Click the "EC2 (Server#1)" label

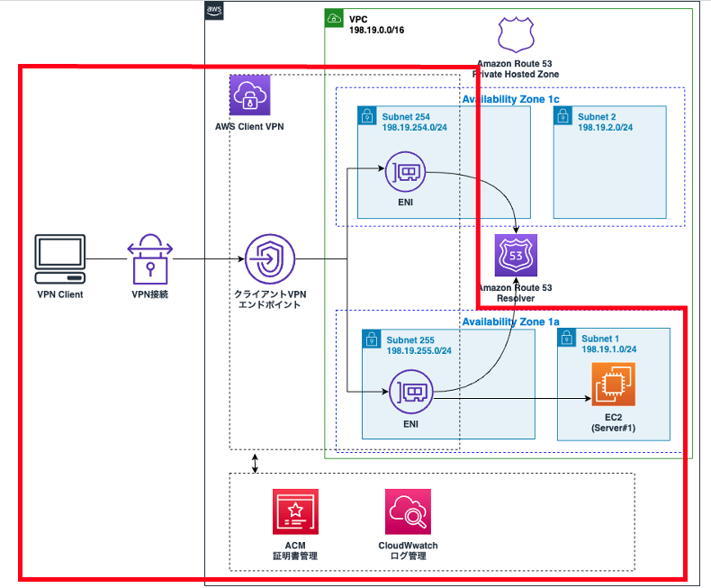coord(613,422)
